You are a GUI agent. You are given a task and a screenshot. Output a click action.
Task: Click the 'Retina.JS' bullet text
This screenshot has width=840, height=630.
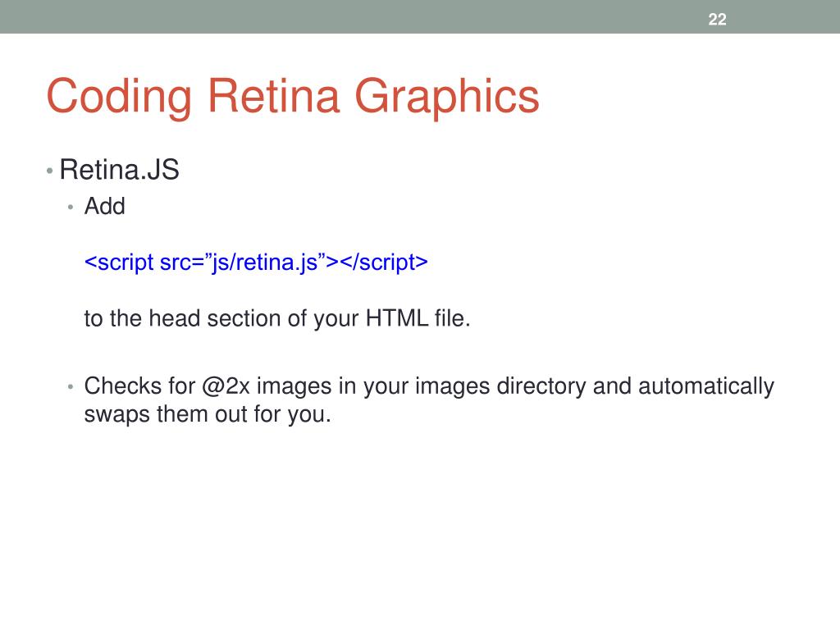pyautogui.click(x=119, y=170)
